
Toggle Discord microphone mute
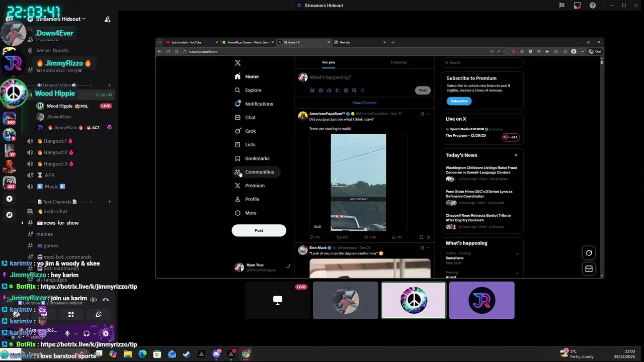(67, 333)
